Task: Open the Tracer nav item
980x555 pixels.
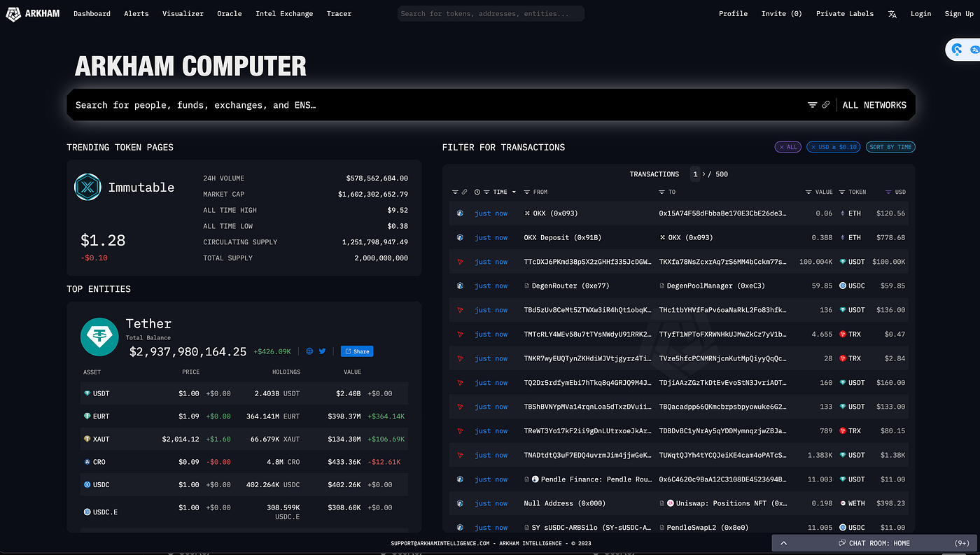Action: [x=339, y=14]
